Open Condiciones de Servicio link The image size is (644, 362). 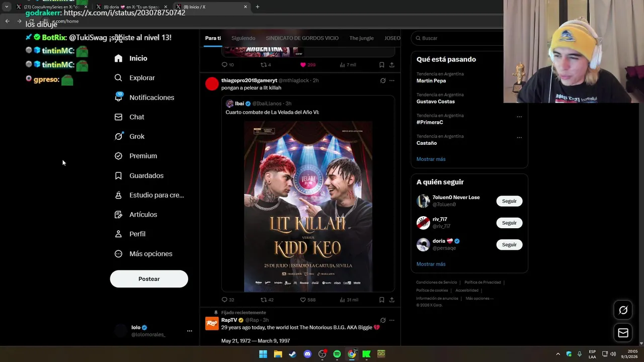click(x=437, y=283)
